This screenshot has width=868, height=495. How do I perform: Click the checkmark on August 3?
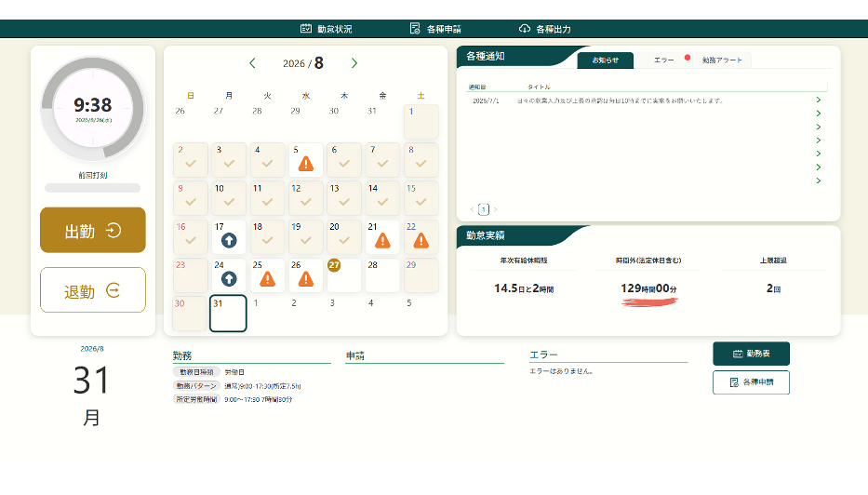pyautogui.click(x=229, y=164)
